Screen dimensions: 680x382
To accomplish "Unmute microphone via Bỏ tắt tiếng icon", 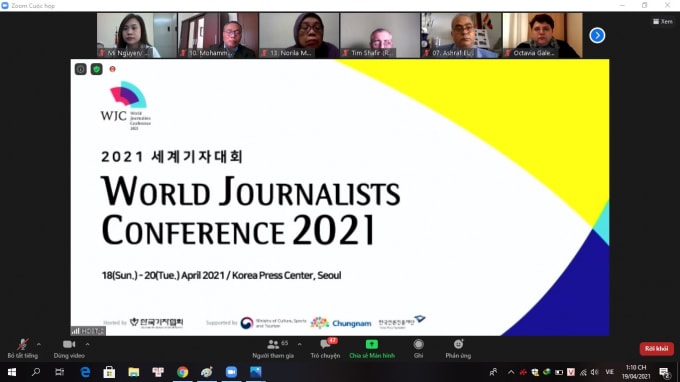I will pyautogui.click(x=23, y=345).
